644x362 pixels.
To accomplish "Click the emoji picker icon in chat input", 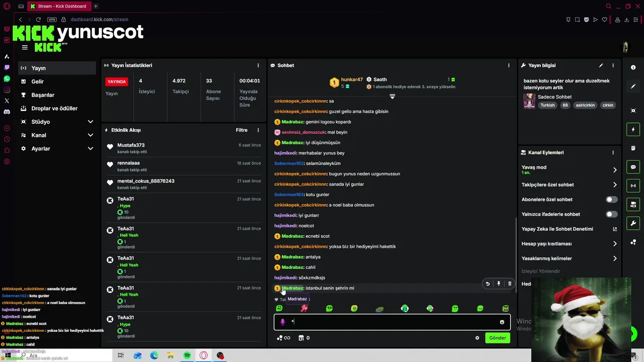I will tap(502, 322).
